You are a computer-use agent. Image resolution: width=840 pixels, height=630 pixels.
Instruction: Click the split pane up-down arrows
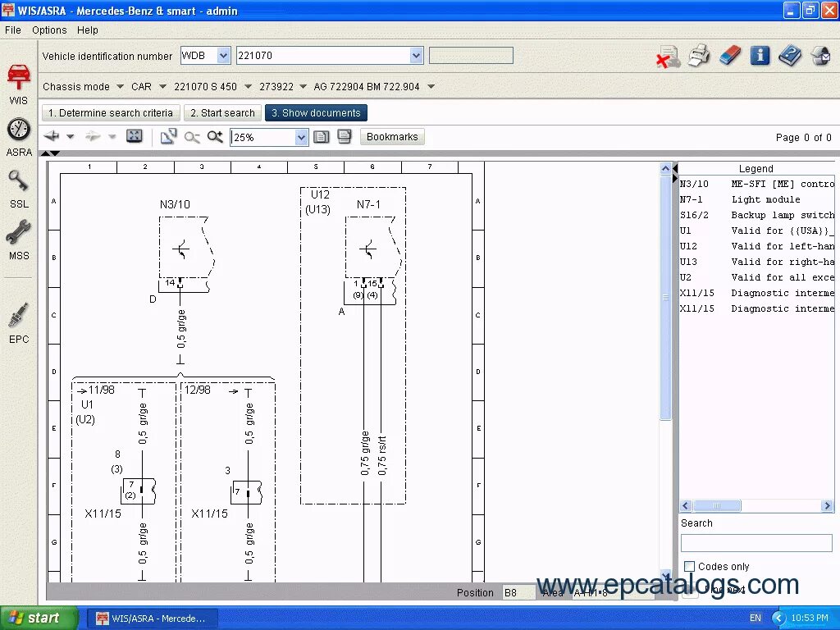coord(50,153)
